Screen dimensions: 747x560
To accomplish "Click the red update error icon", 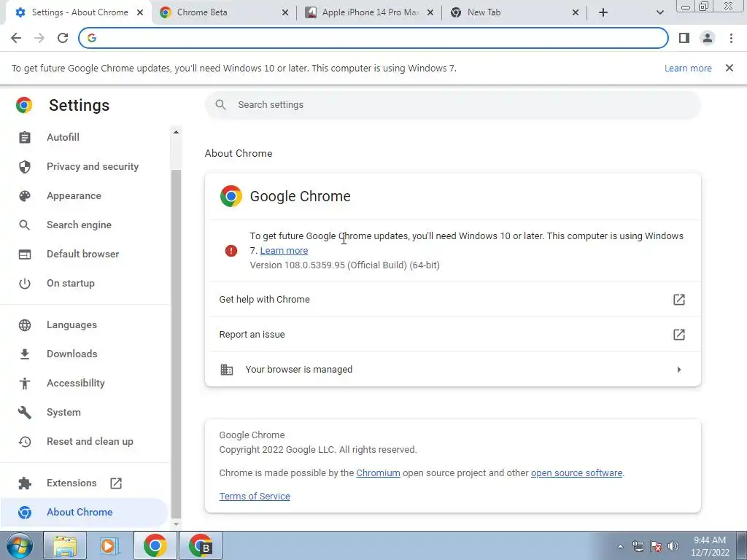I will pos(231,251).
